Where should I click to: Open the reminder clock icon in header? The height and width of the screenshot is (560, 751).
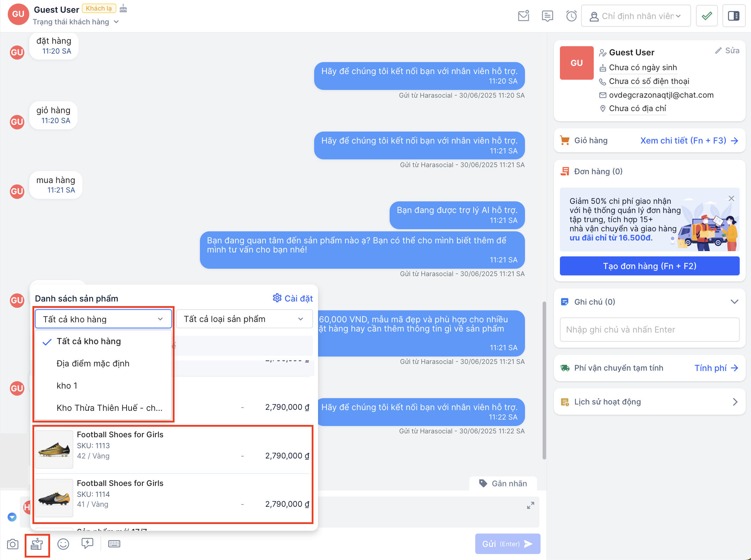(571, 16)
